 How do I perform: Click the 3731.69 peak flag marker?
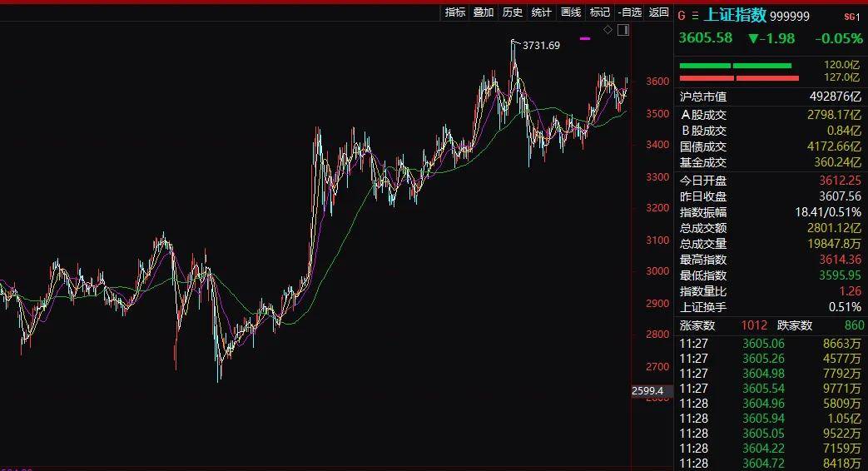click(x=515, y=42)
